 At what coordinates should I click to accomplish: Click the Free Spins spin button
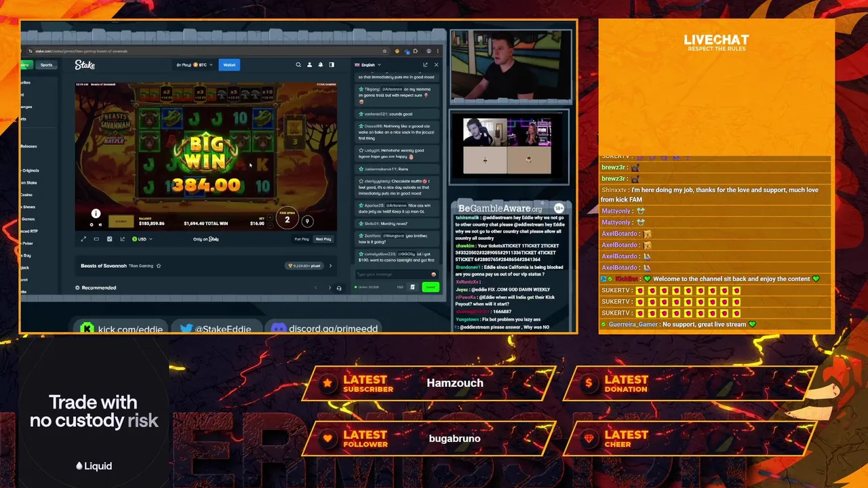(x=287, y=219)
